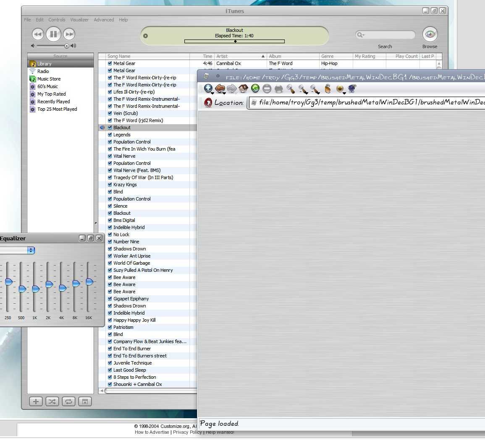Uncheck the Patriotism song checkbox
The image size is (485, 448).
pyautogui.click(x=110, y=327)
